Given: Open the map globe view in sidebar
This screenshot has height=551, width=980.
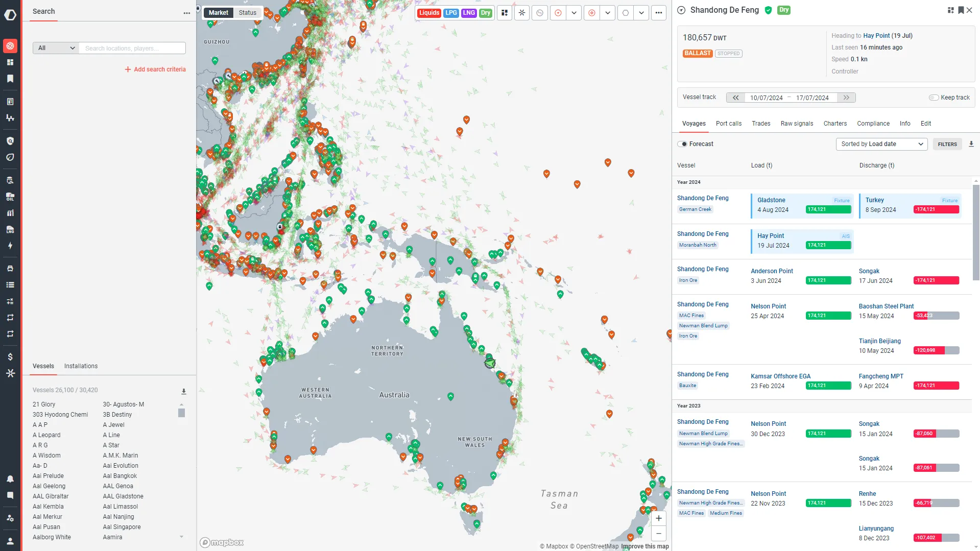Looking at the screenshot, I should 10,46.
